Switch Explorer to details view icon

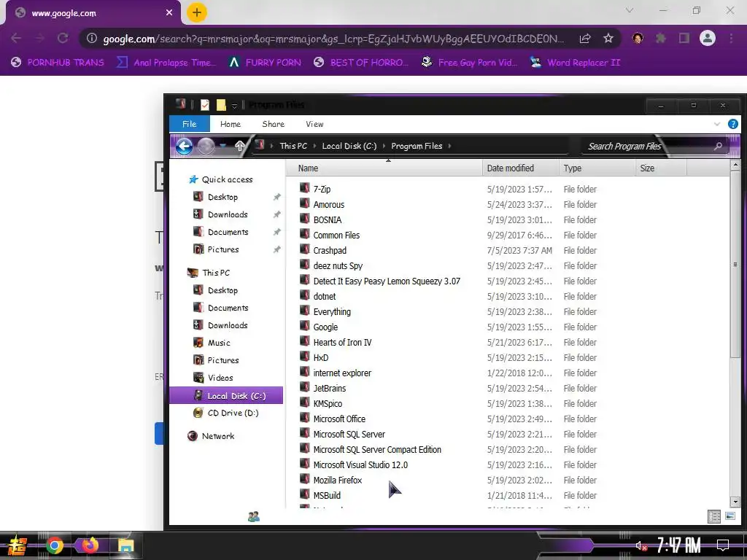click(x=713, y=516)
